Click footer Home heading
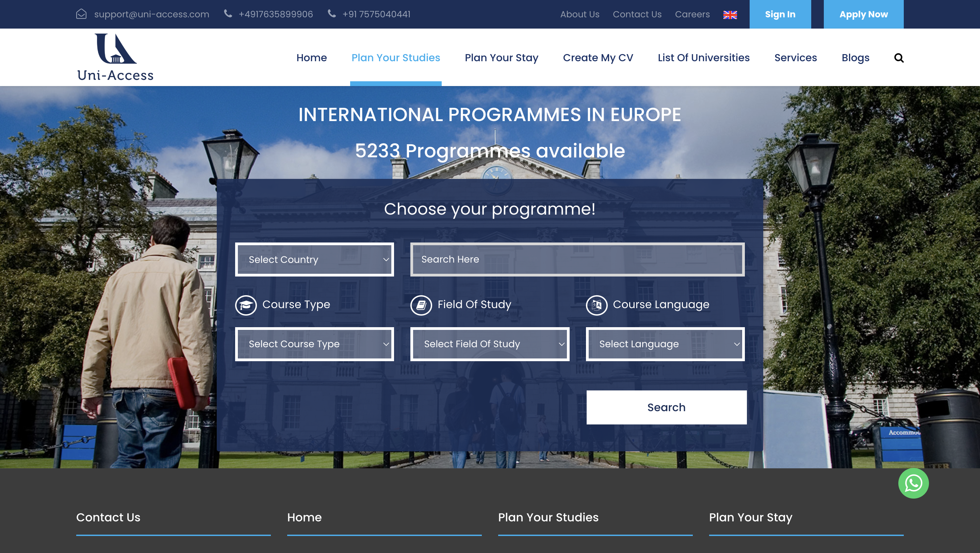This screenshot has width=980, height=553. click(x=304, y=517)
